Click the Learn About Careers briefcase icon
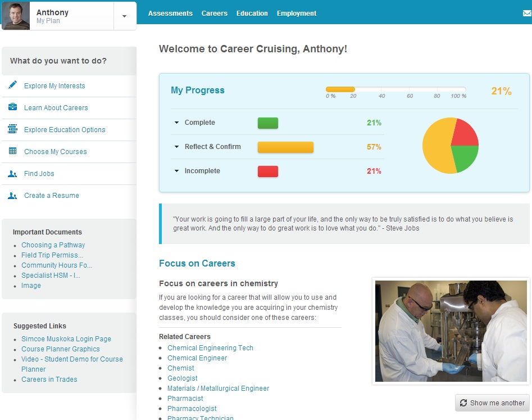 [x=13, y=107]
